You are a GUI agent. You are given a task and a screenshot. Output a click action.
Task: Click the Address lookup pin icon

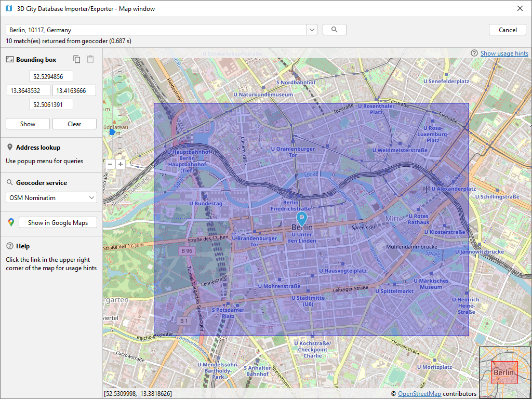[x=10, y=147]
